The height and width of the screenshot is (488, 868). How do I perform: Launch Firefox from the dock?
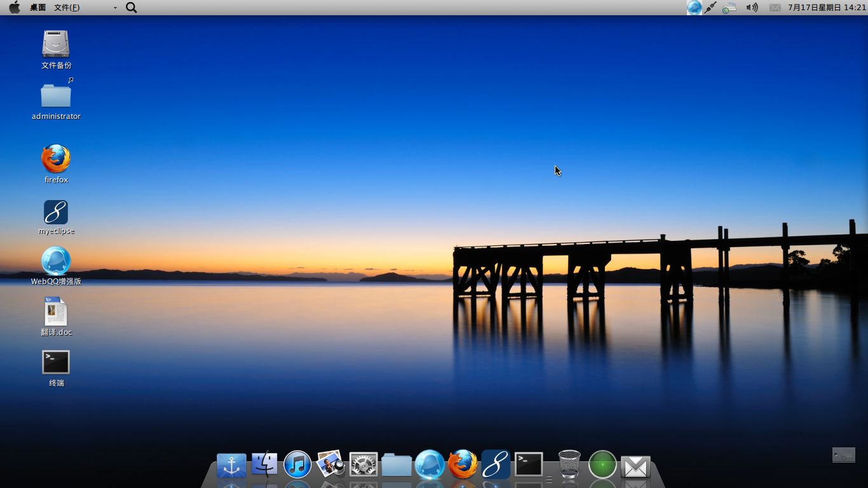[463, 464]
